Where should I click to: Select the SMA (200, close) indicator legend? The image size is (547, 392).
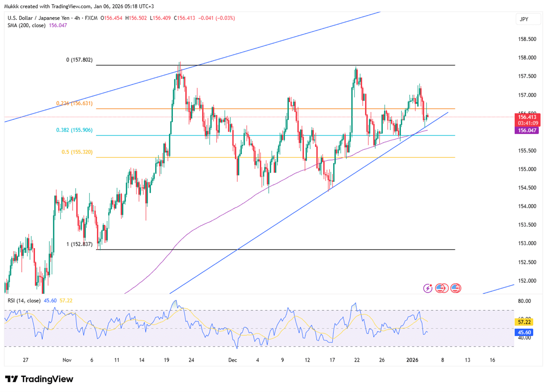click(x=26, y=25)
